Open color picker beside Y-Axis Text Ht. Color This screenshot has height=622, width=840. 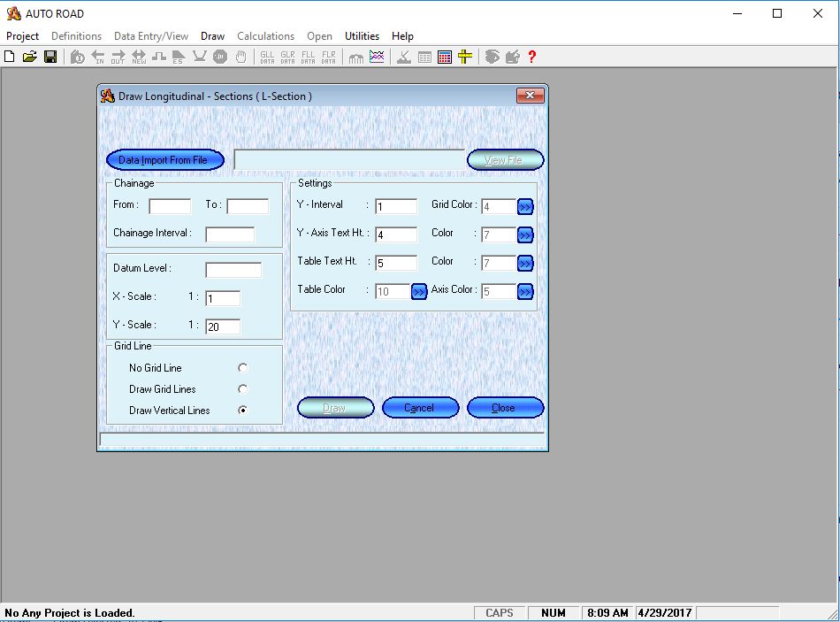525,234
